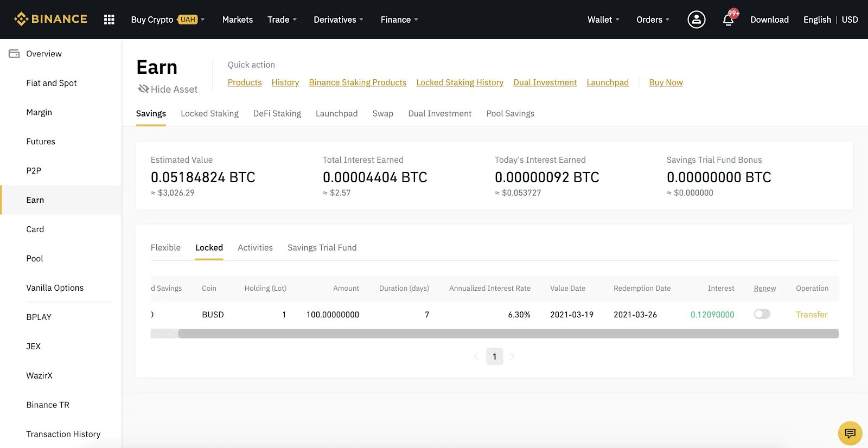Click Download in the top bar
This screenshot has width=868, height=448.
pos(769,20)
